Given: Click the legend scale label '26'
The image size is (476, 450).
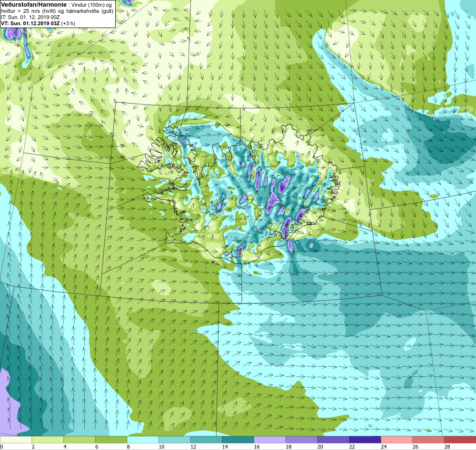Looking at the screenshot, I should [x=415, y=447].
